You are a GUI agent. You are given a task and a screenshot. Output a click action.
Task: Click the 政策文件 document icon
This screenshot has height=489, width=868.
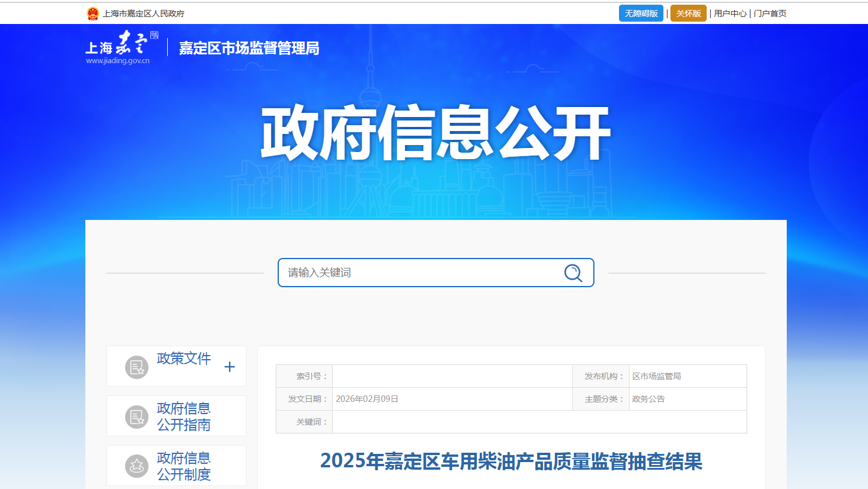pos(137,367)
